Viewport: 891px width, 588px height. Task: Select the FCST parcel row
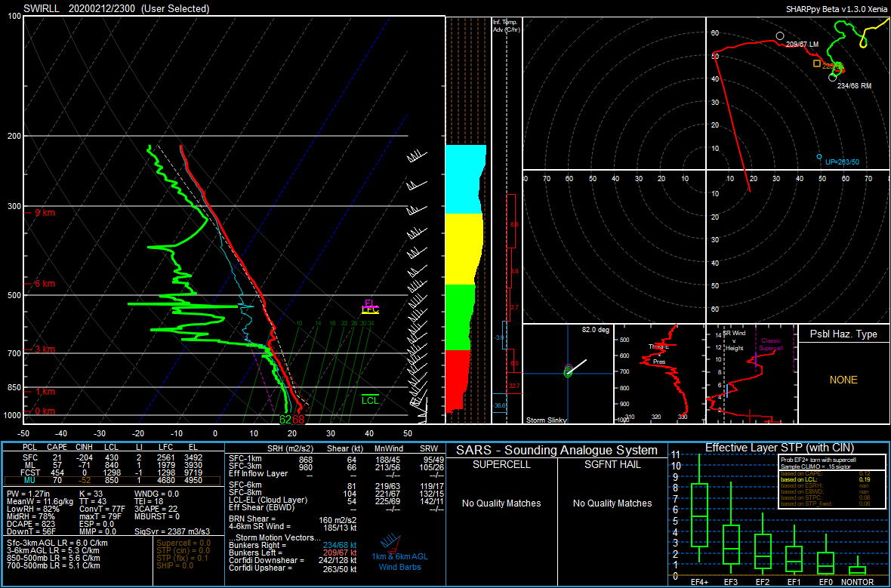point(113,473)
